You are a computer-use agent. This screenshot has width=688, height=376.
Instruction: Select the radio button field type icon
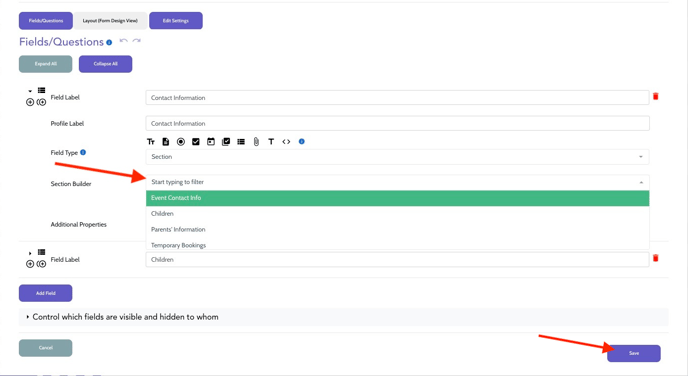click(181, 142)
